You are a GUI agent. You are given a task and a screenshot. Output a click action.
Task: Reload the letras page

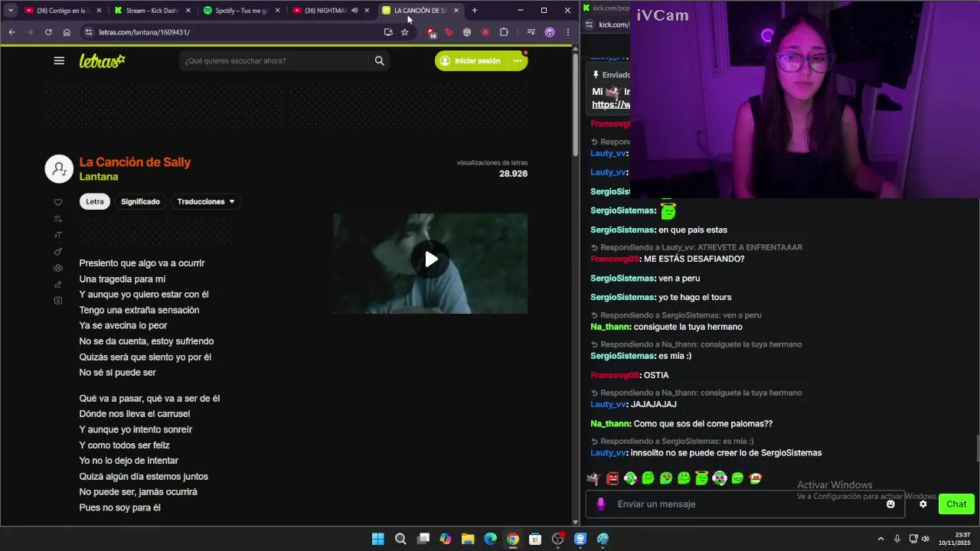click(48, 32)
